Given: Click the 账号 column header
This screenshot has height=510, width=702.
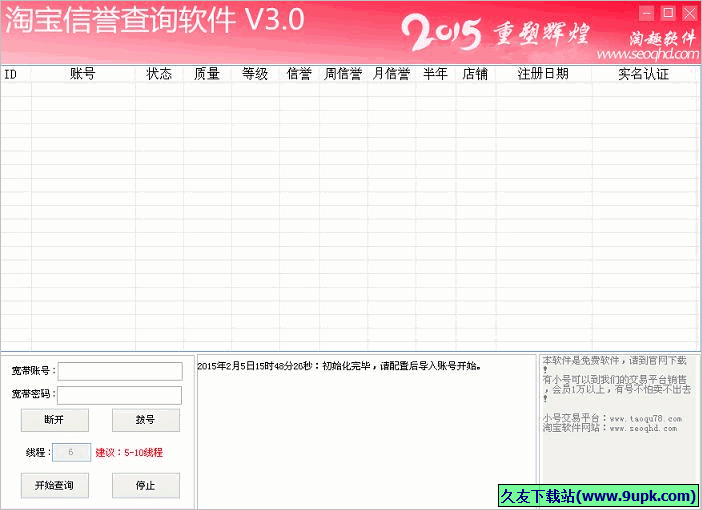Looking at the screenshot, I should coord(83,74).
